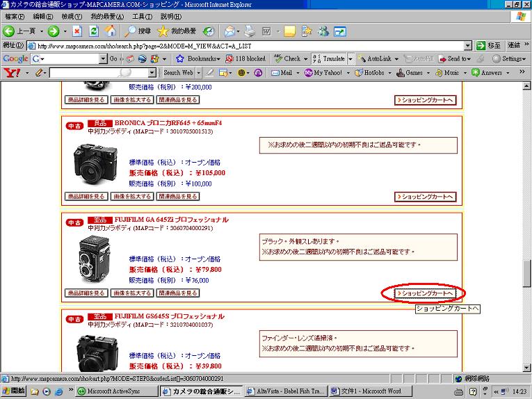Image resolution: width=532 pixels, height=399 pixels.
Task: Open the 檢視(V) View menu
Action: (x=72, y=16)
